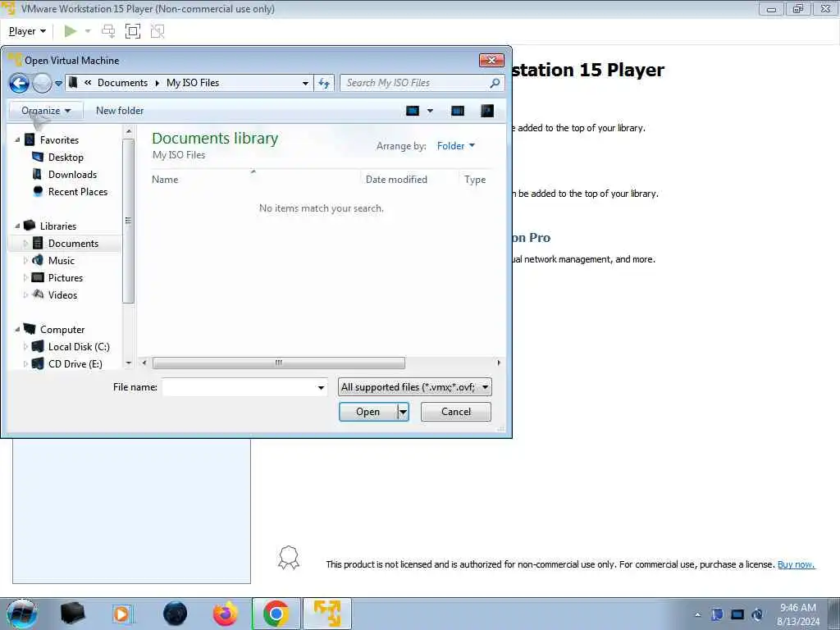Click the green Power On play icon

(71, 31)
